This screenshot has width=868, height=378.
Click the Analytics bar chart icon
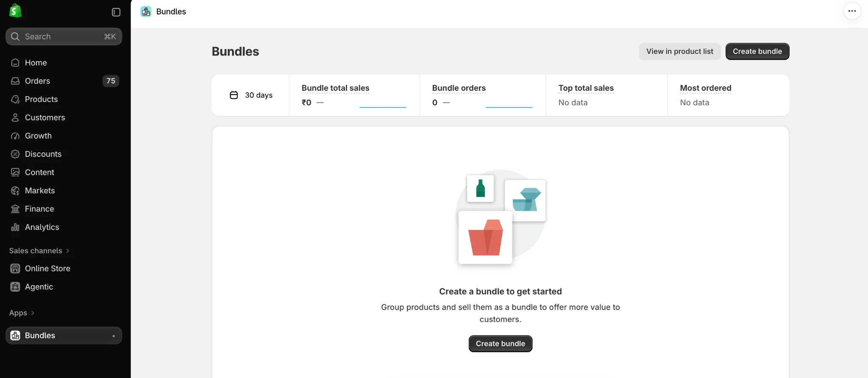(x=15, y=227)
